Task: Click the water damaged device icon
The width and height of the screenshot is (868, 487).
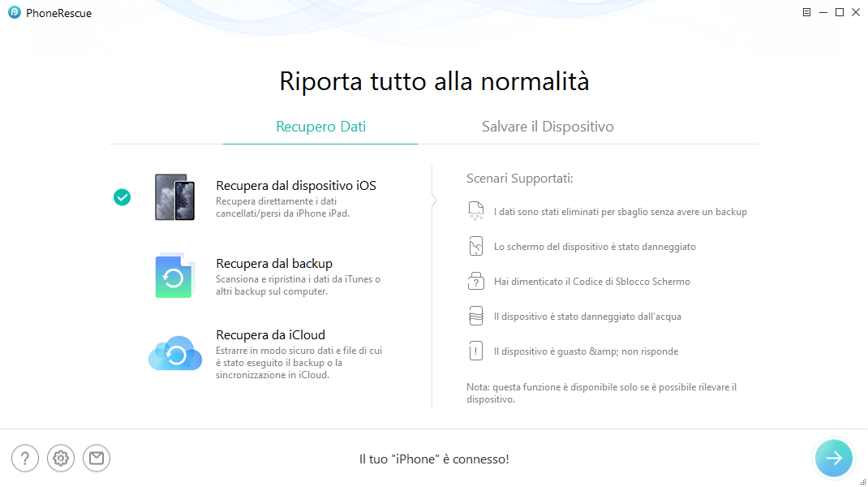Action: [x=476, y=317]
